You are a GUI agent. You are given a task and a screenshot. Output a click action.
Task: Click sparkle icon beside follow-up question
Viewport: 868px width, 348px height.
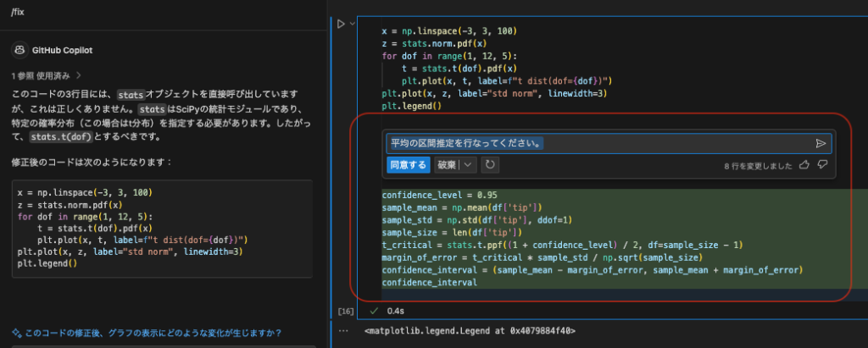point(17,333)
